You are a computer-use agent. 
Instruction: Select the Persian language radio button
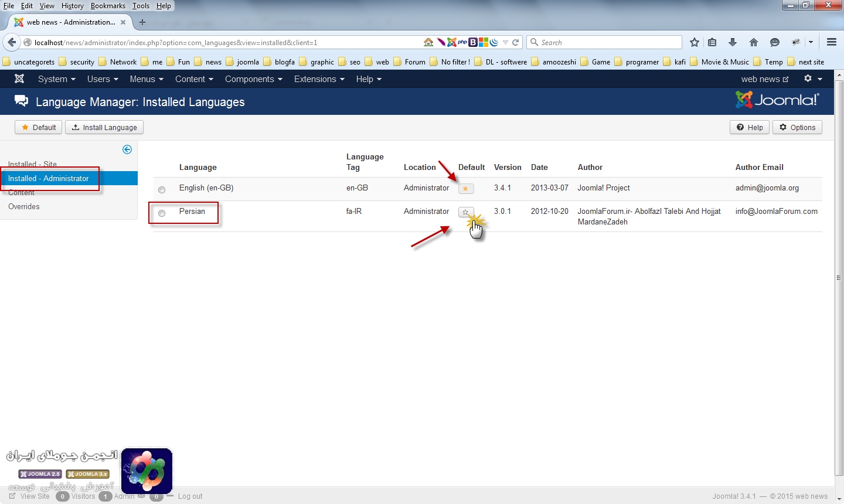click(162, 213)
